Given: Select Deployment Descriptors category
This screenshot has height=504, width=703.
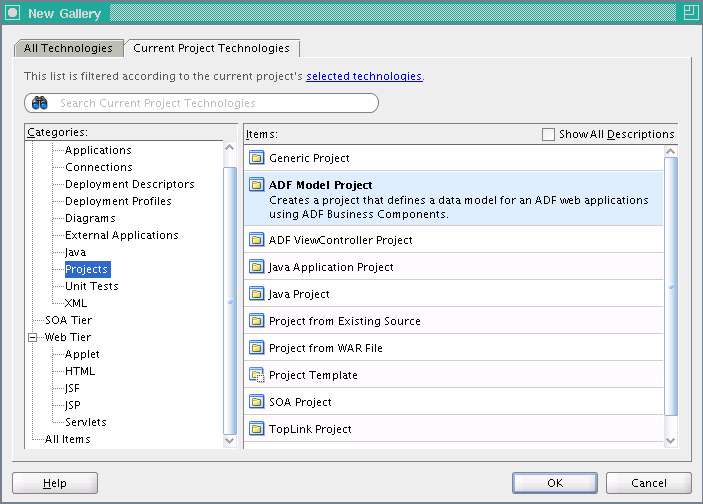Looking at the screenshot, I should coord(130,184).
